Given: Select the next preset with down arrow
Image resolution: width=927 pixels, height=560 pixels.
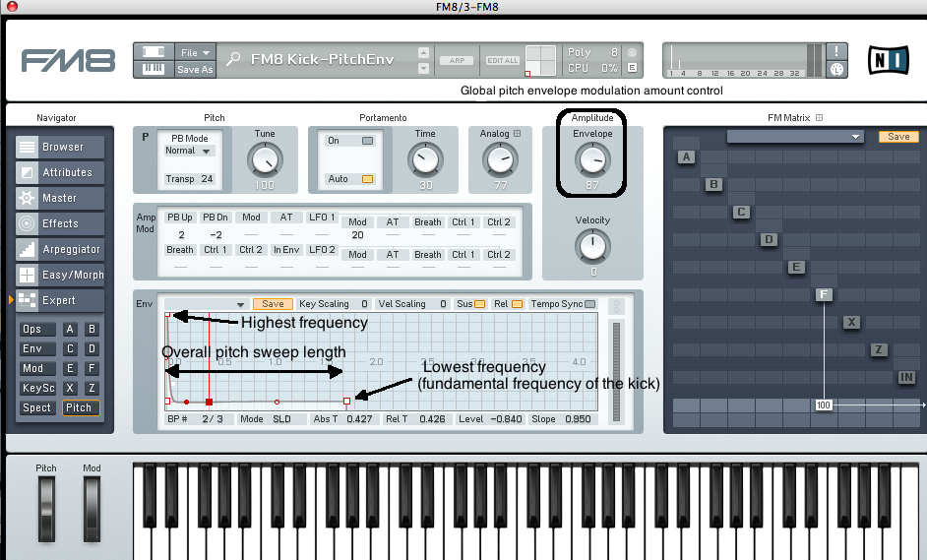Looking at the screenshot, I should pos(423,69).
